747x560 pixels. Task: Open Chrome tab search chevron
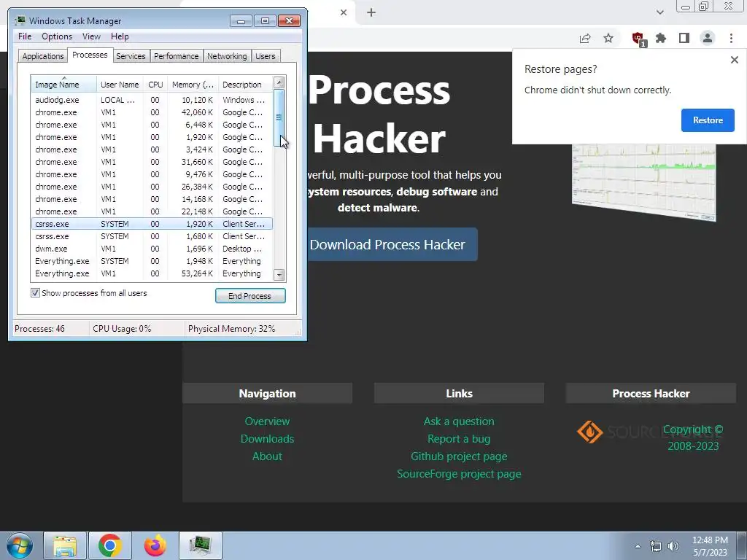click(x=659, y=12)
